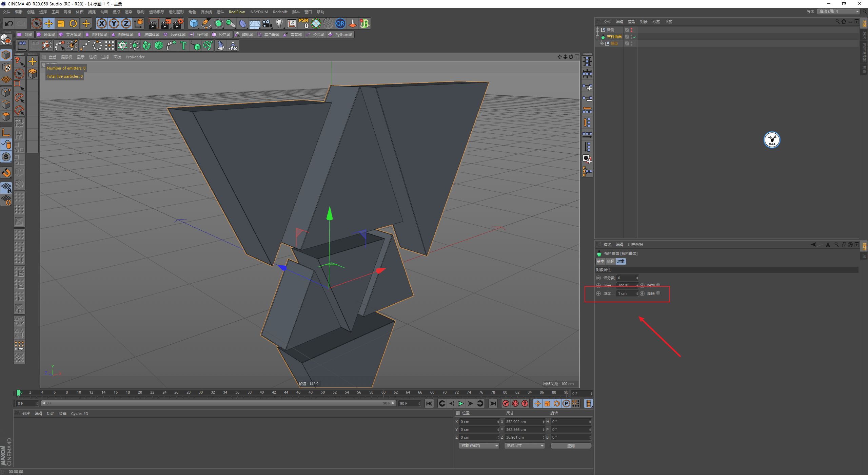Open the RealFlow menu
The height and width of the screenshot is (475, 868).
[237, 12]
